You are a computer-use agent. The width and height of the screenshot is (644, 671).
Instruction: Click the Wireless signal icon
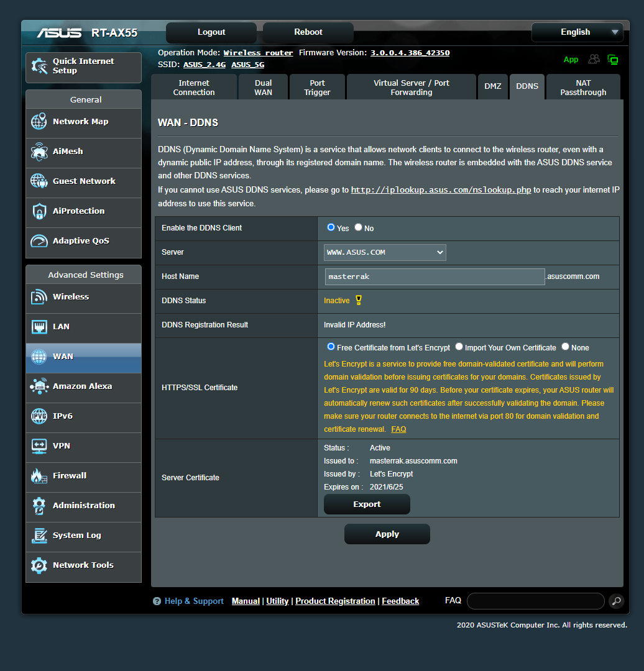(39, 296)
